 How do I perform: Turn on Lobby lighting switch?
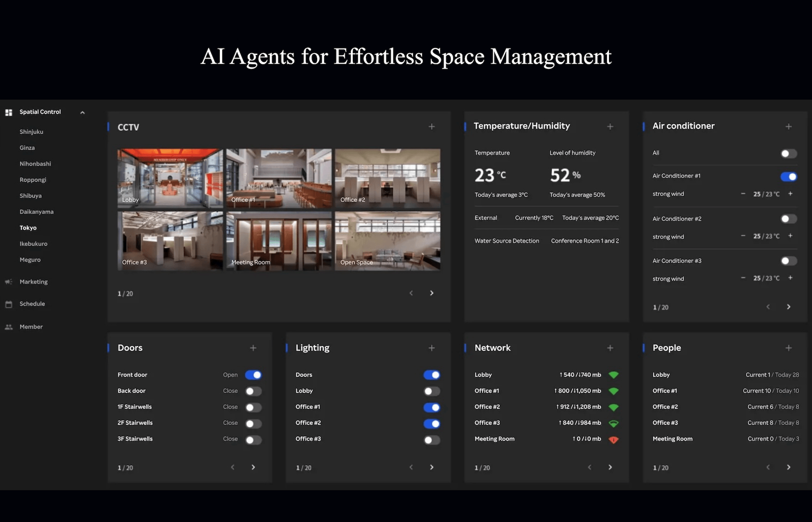[x=431, y=391]
